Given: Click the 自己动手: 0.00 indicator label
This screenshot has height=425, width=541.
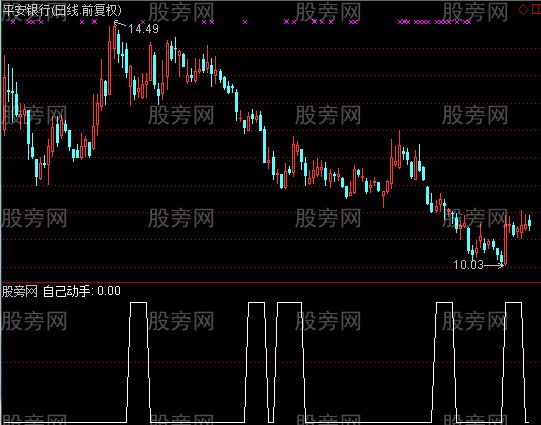Looking at the screenshot, I should pos(82,291).
